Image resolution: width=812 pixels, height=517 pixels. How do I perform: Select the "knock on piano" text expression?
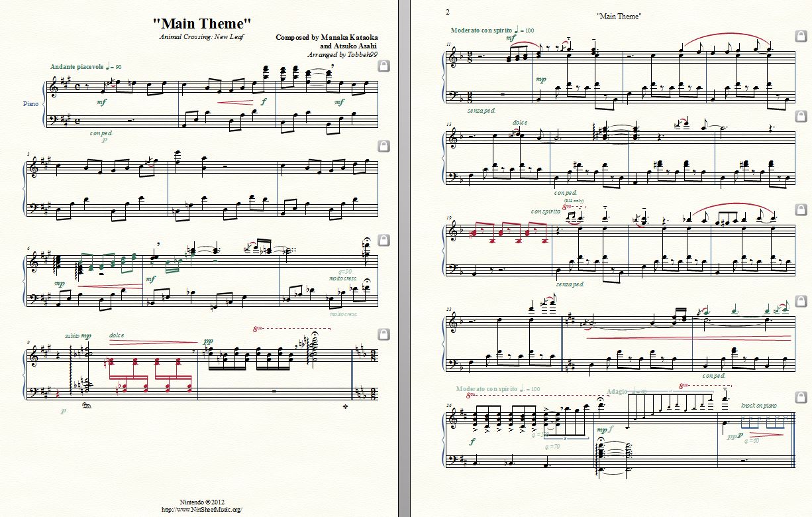tap(759, 405)
